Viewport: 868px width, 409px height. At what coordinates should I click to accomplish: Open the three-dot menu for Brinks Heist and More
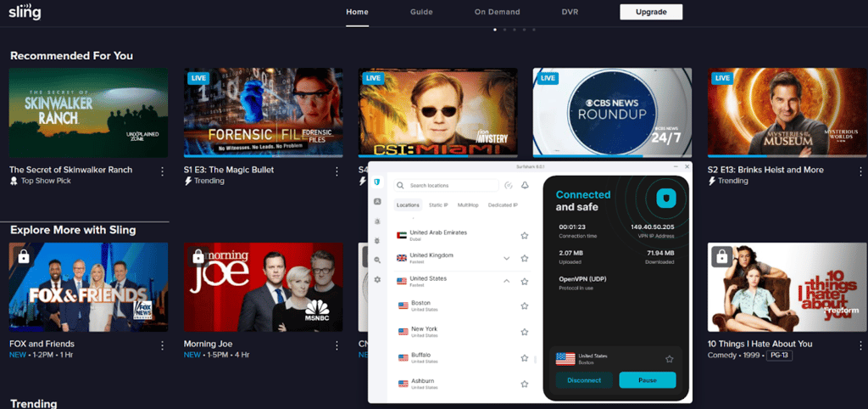pyautogui.click(x=860, y=171)
